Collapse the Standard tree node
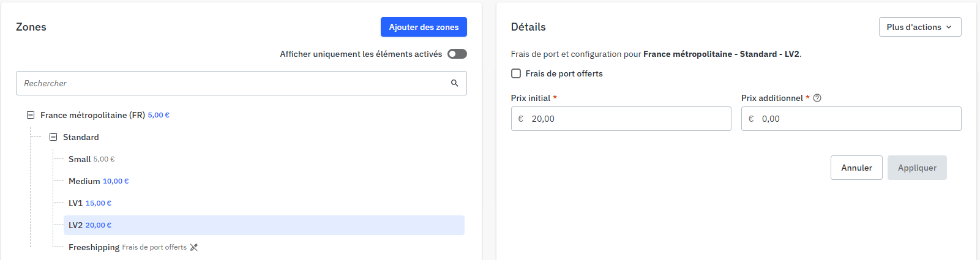This screenshot has height=260, width=980. coord(53,137)
